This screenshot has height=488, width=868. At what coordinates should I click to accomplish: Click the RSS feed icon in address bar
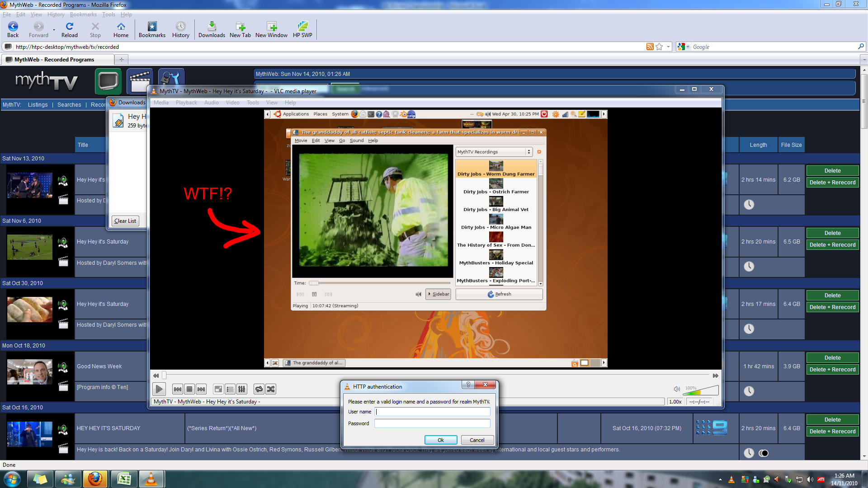(x=650, y=47)
